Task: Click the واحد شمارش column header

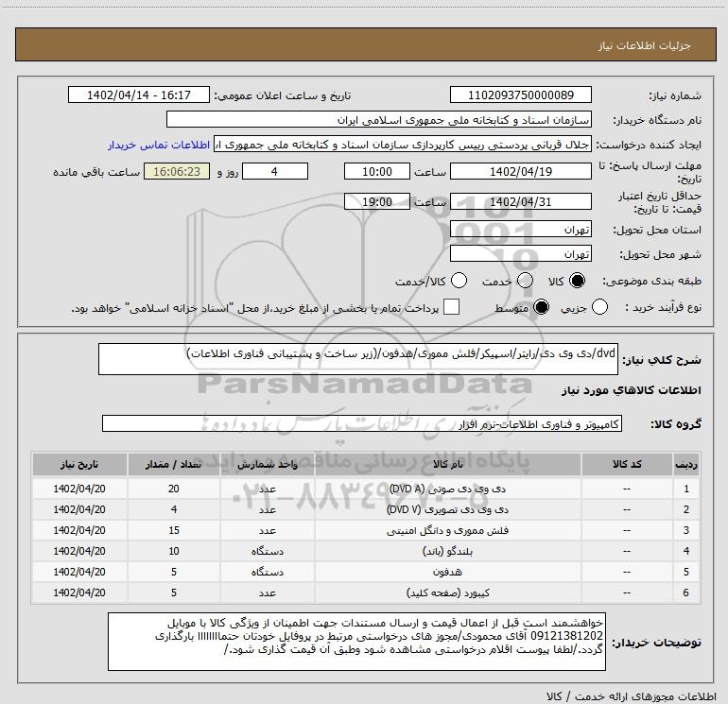Action: point(268,464)
